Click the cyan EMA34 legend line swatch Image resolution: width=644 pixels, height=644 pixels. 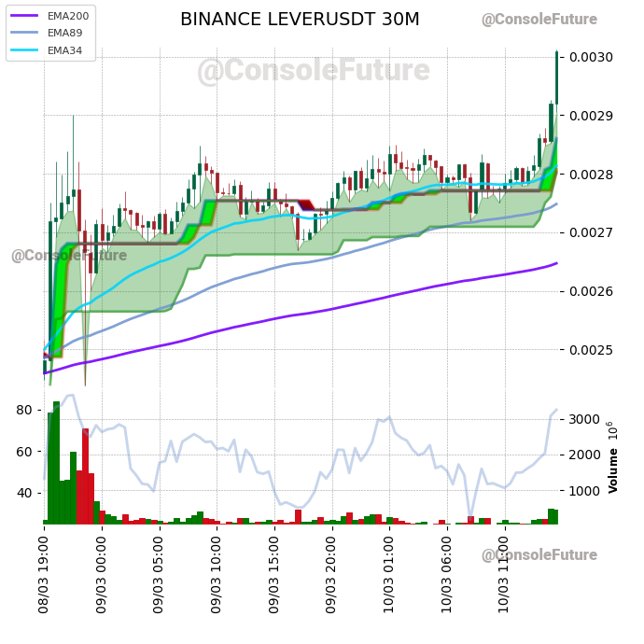(x=24, y=50)
